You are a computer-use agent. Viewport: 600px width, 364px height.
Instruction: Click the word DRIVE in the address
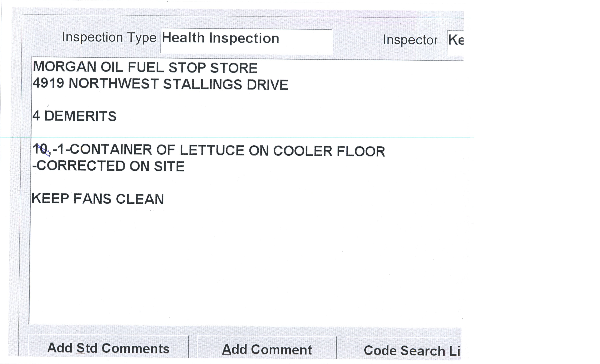(267, 85)
